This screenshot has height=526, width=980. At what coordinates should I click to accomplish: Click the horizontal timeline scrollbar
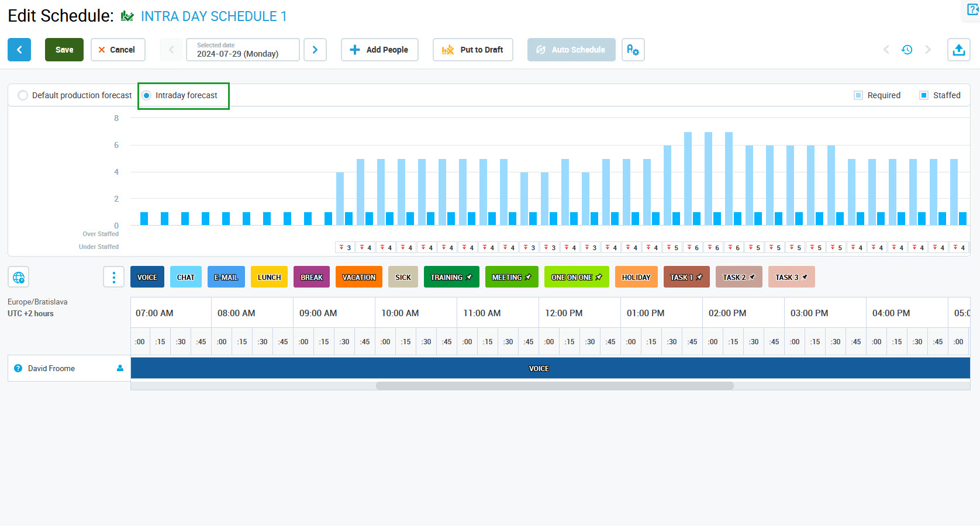coord(554,386)
